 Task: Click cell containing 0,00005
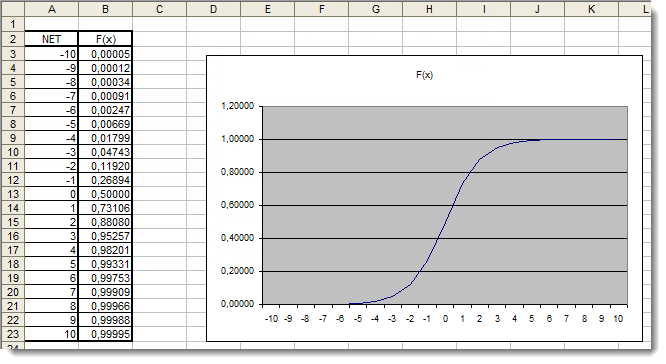tap(105, 54)
